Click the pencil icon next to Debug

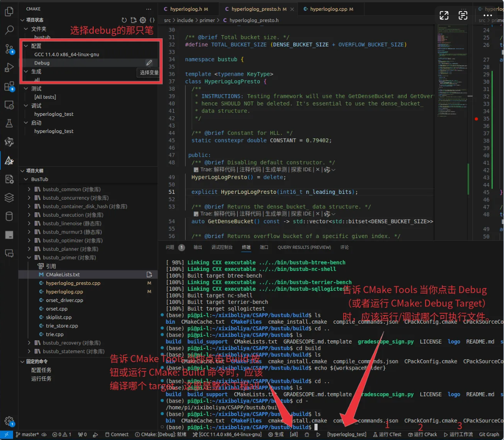149,63
